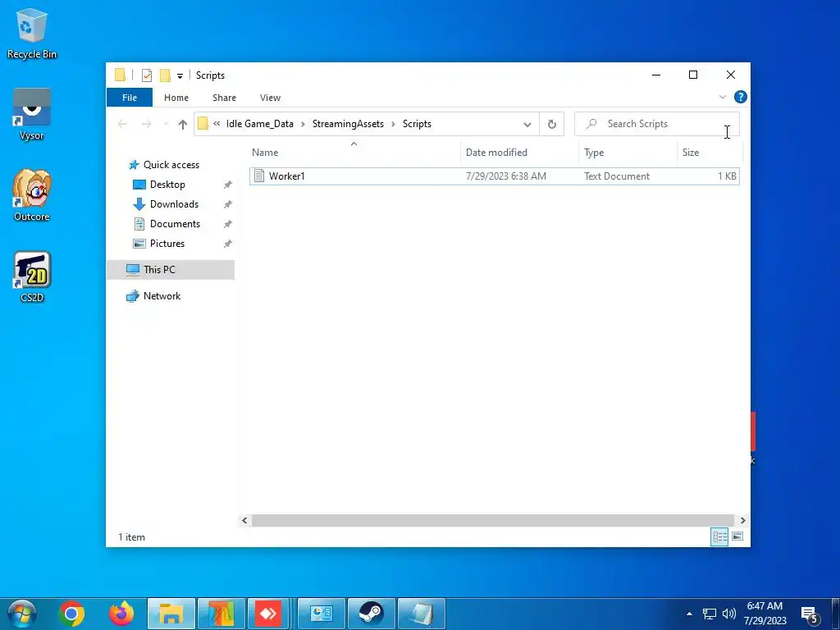Open Explorer Help with the question mark
This screenshot has height=630, width=840.
tap(741, 97)
